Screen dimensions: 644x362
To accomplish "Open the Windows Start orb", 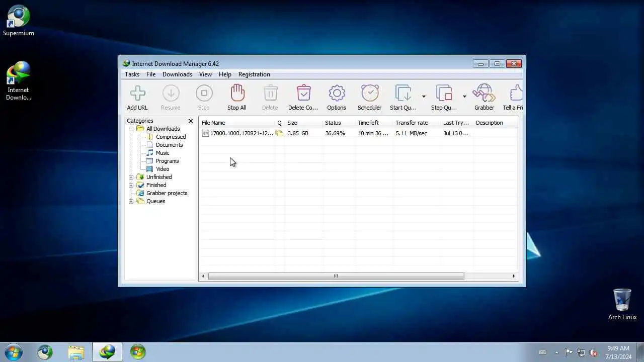I will coord(14,351).
